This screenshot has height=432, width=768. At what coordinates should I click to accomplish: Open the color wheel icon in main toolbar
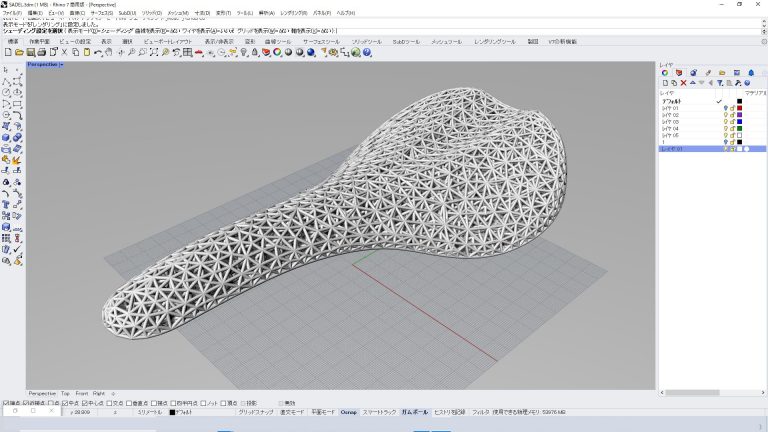point(277,52)
